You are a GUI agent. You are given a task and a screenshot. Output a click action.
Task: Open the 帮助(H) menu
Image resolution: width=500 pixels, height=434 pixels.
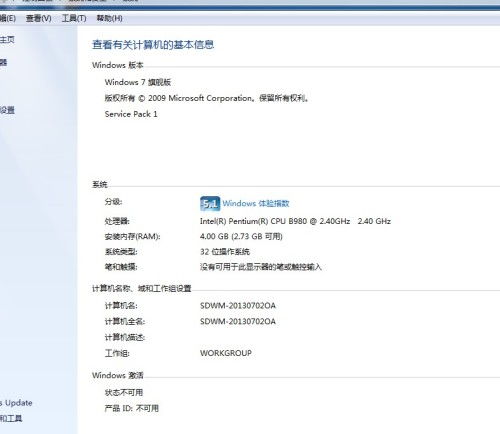(109, 18)
